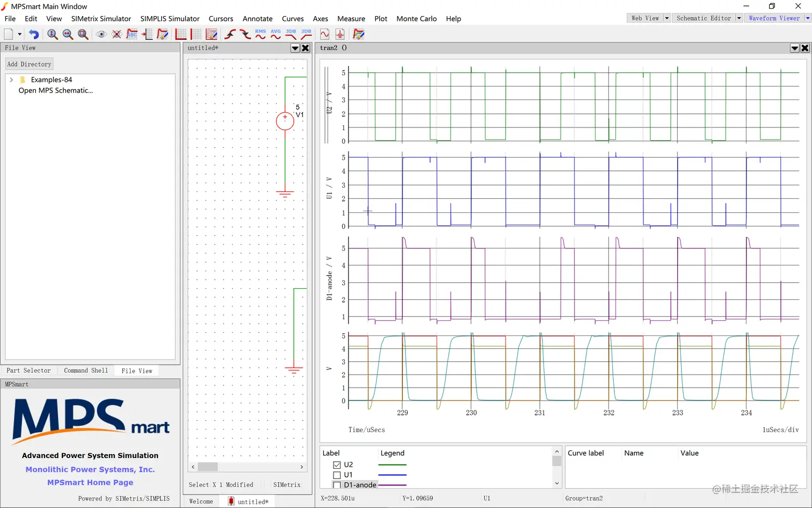Click the colored graph with pencil icon

[359, 34]
